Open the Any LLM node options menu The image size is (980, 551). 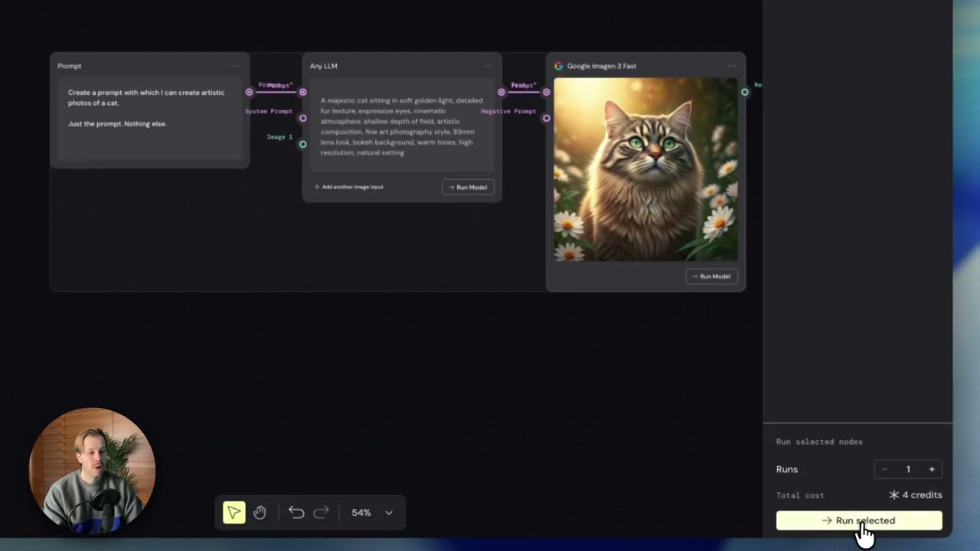(488, 66)
